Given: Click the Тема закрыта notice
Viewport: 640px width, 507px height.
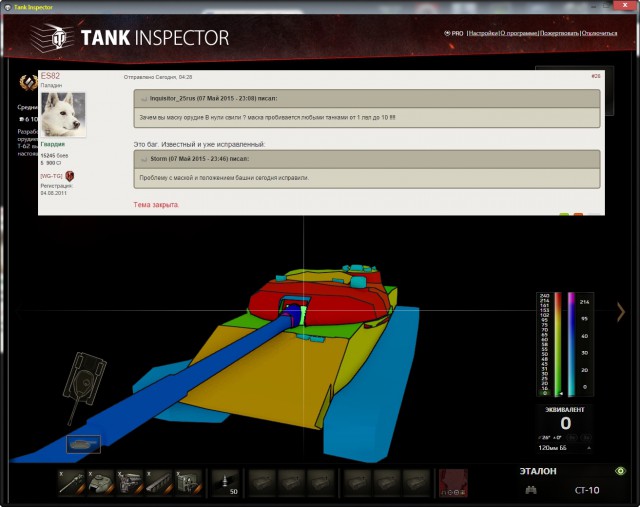Looking at the screenshot, I should click(x=156, y=205).
